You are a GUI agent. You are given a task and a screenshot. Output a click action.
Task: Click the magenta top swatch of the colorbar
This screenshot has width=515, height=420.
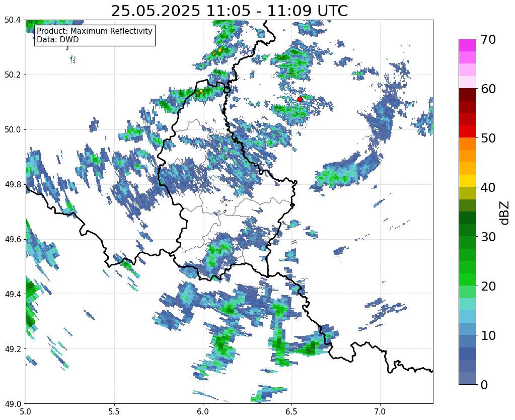pos(467,45)
